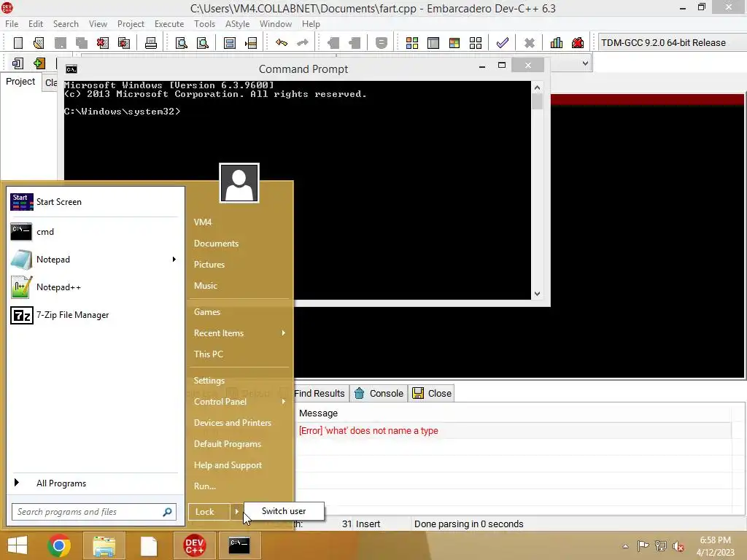Image resolution: width=747 pixels, height=560 pixels.
Task: Click the gray X stop execution icon
Action: 530,43
